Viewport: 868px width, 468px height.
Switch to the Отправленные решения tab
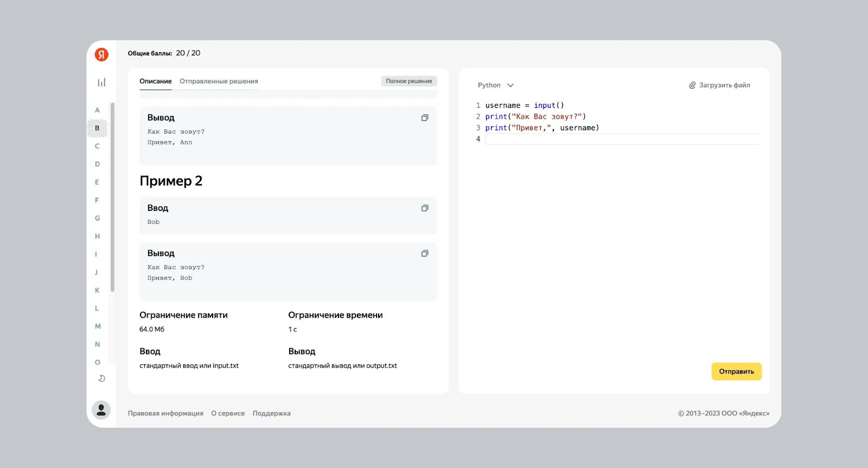219,81
